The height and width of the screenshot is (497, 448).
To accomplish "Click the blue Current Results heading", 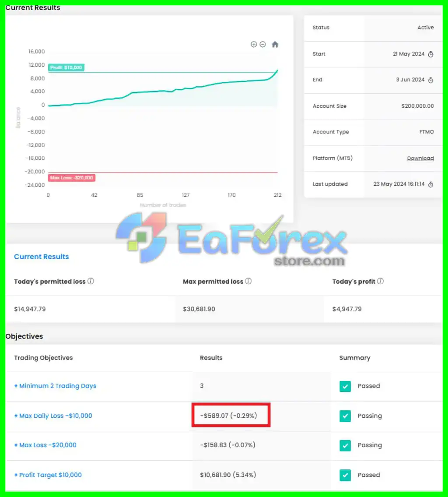I will pos(42,257).
